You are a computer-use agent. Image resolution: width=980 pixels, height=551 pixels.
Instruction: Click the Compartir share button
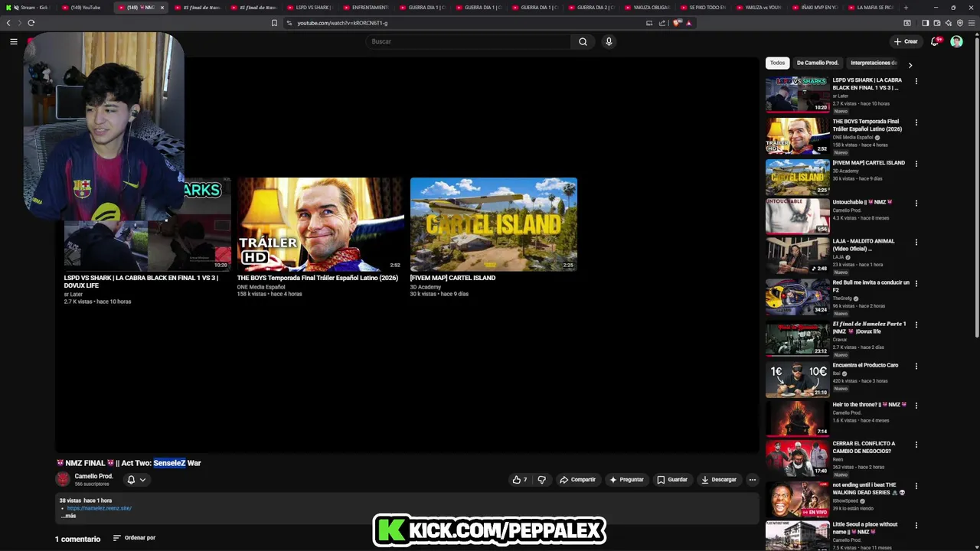click(577, 480)
